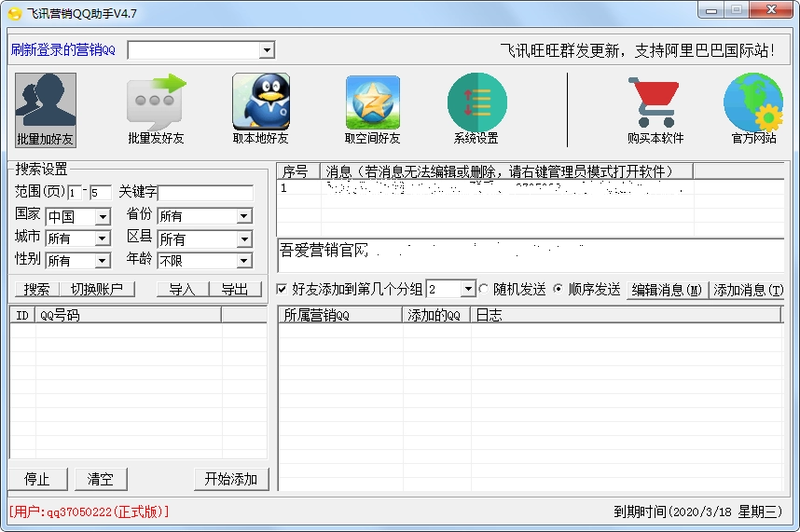Click the 到期时间 expiry date text
Viewport: 800px width, 532px height.
697,512
